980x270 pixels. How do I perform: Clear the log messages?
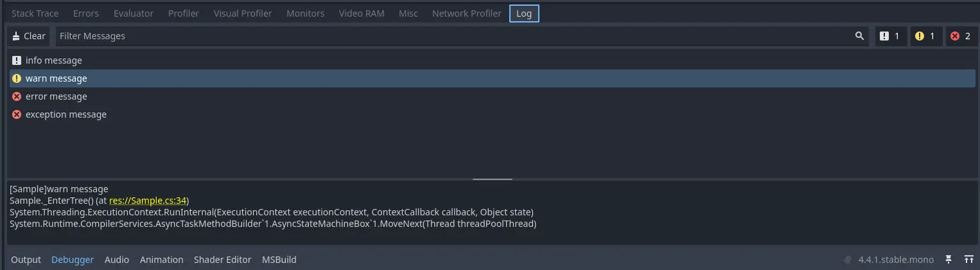29,36
